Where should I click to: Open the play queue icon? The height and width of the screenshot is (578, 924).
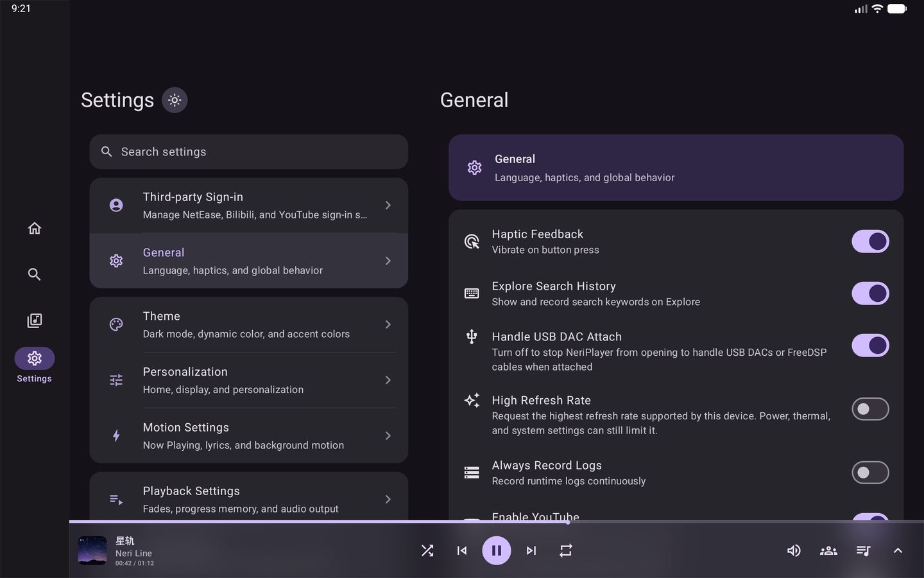(863, 550)
